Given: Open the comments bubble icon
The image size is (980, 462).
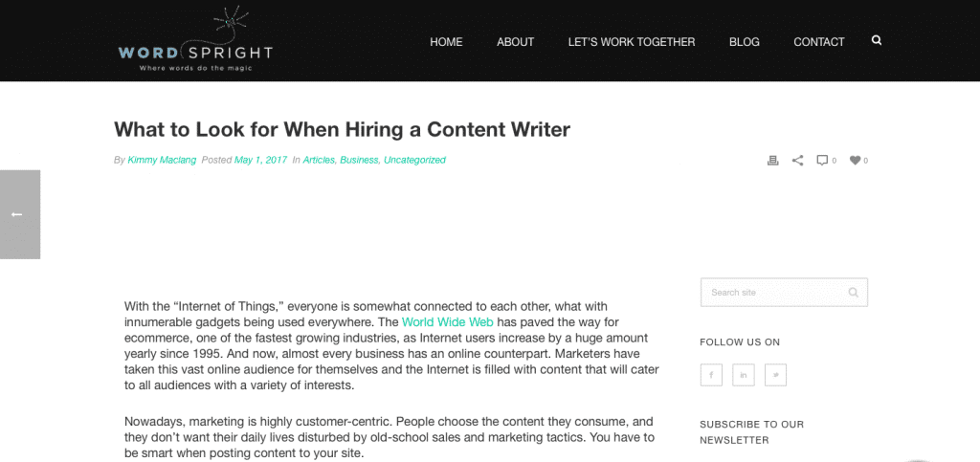Looking at the screenshot, I should [x=822, y=161].
